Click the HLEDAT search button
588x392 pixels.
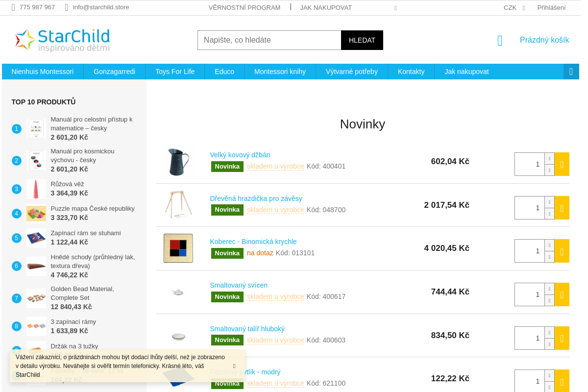[x=362, y=40]
